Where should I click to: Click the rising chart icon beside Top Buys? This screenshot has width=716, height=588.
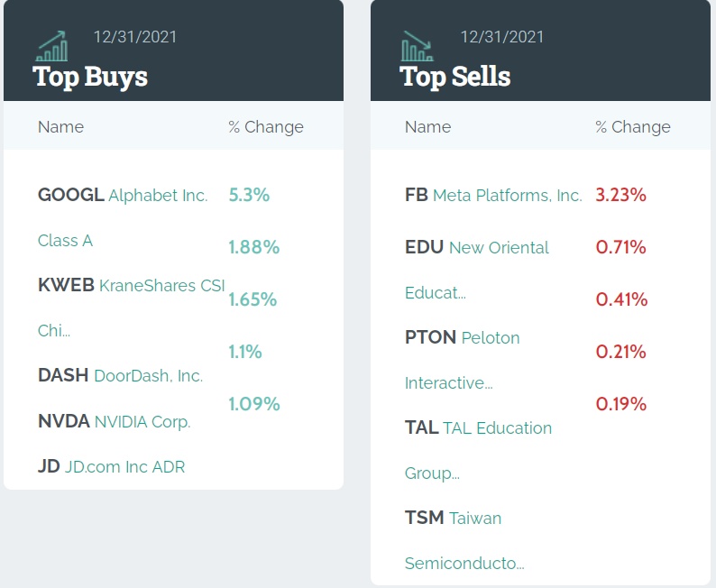click(51, 46)
